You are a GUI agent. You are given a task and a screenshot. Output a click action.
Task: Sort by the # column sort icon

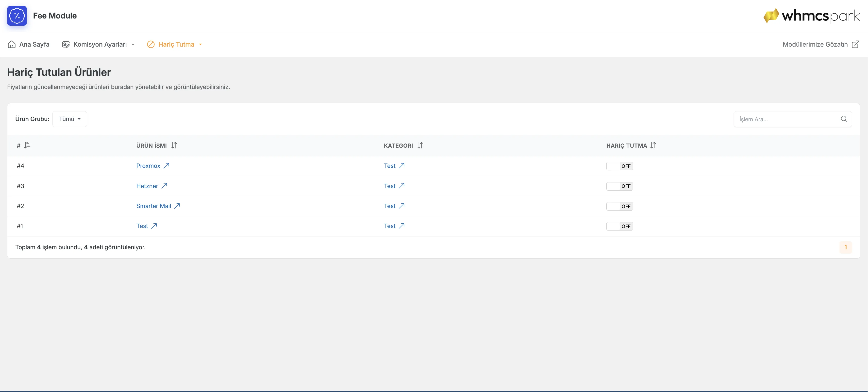coord(27,145)
